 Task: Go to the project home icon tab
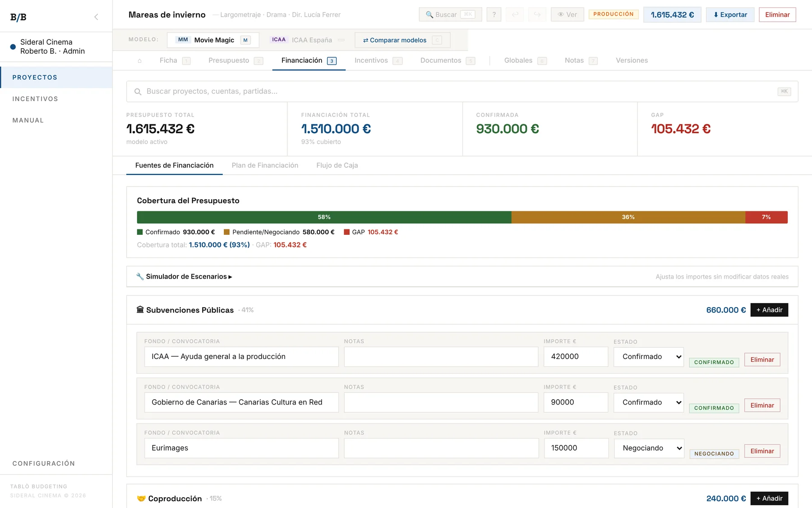(x=140, y=61)
